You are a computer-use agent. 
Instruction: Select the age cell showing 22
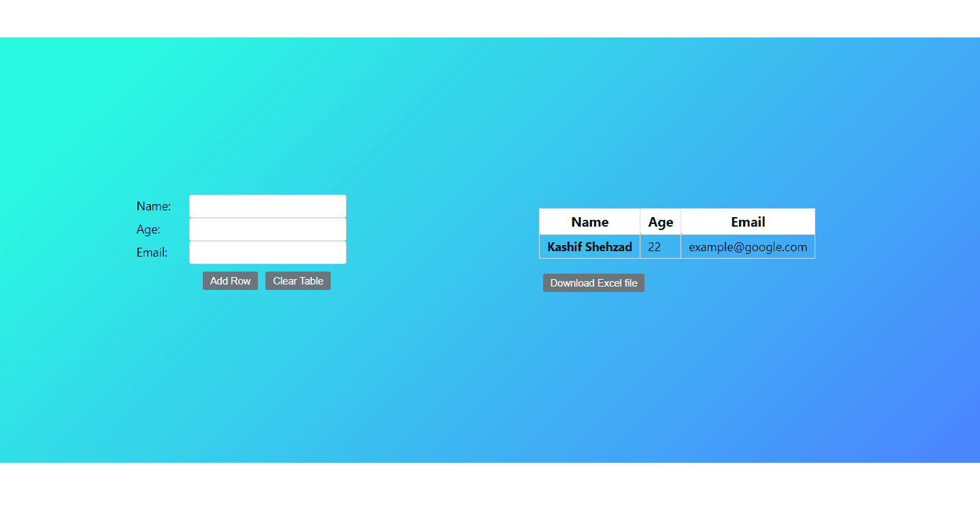pyautogui.click(x=660, y=247)
